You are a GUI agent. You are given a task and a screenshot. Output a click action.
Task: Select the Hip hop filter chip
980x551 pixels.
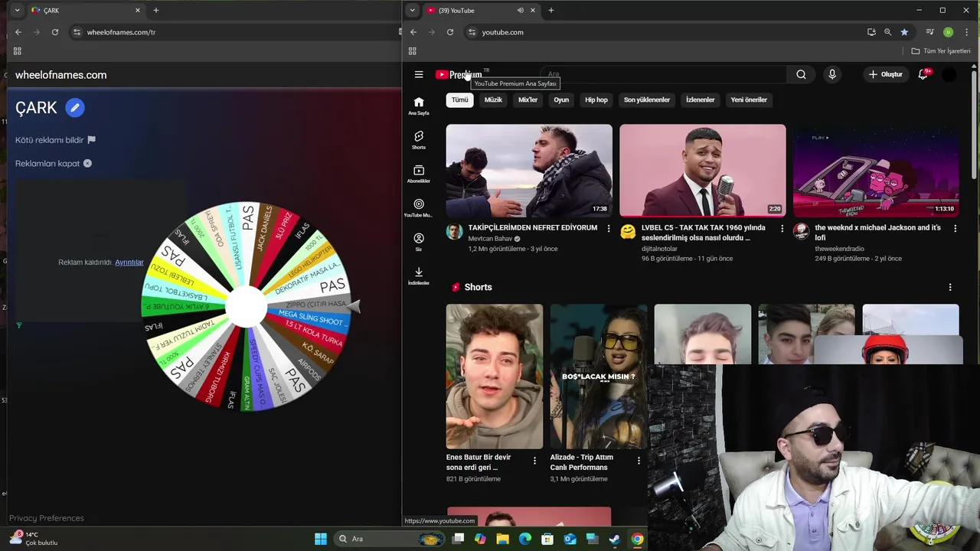tap(596, 99)
